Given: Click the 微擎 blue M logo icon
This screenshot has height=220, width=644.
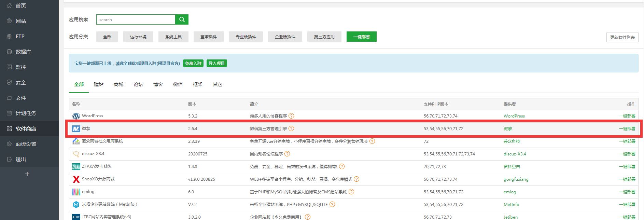Looking at the screenshot, I should (76, 129).
